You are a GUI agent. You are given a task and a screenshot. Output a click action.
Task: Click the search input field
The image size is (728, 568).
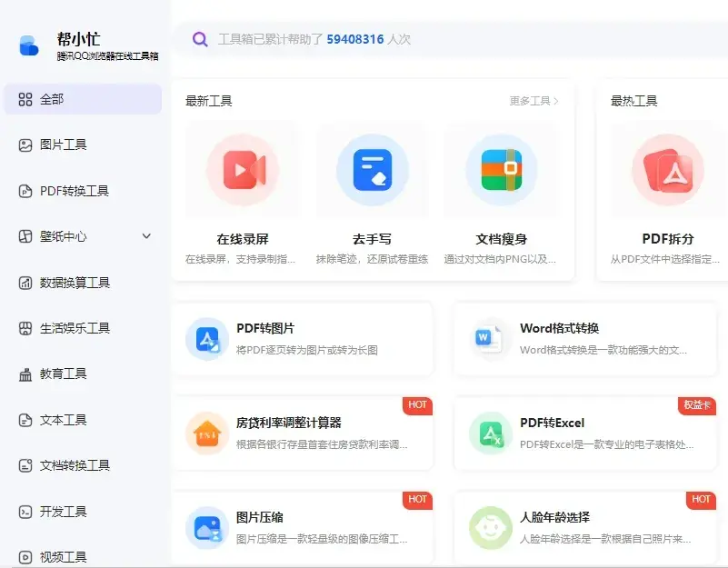(x=454, y=39)
